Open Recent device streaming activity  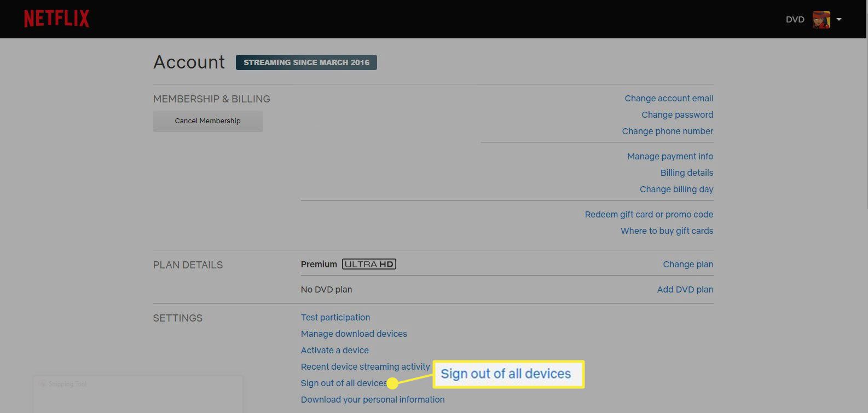pyautogui.click(x=366, y=367)
